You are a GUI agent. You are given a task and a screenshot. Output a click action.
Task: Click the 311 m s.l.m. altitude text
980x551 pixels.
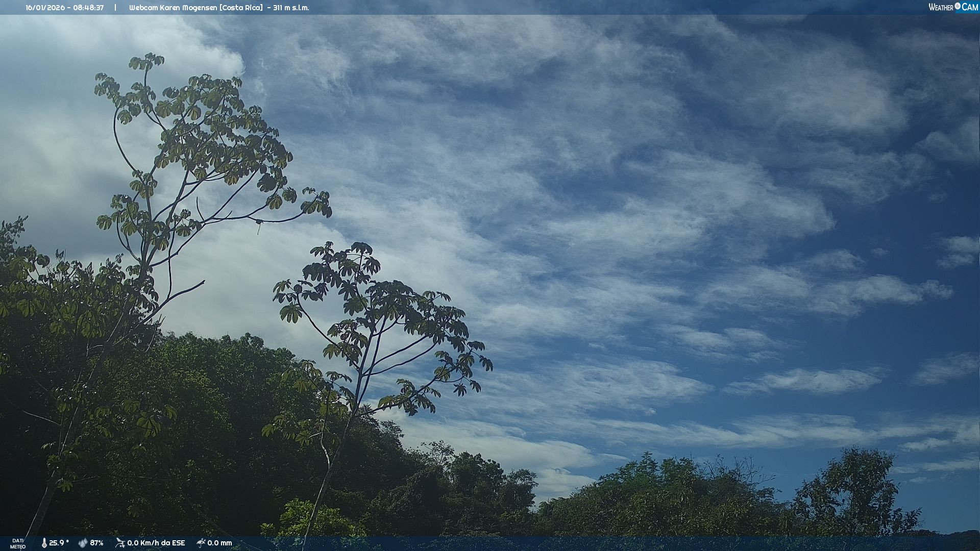[291, 8]
